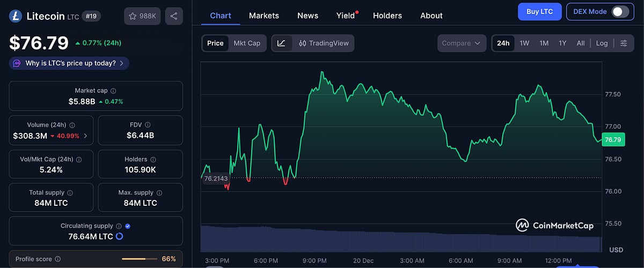The height and width of the screenshot is (268, 644).
Task: Click the AI icon in price question pill
Action: [17, 63]
